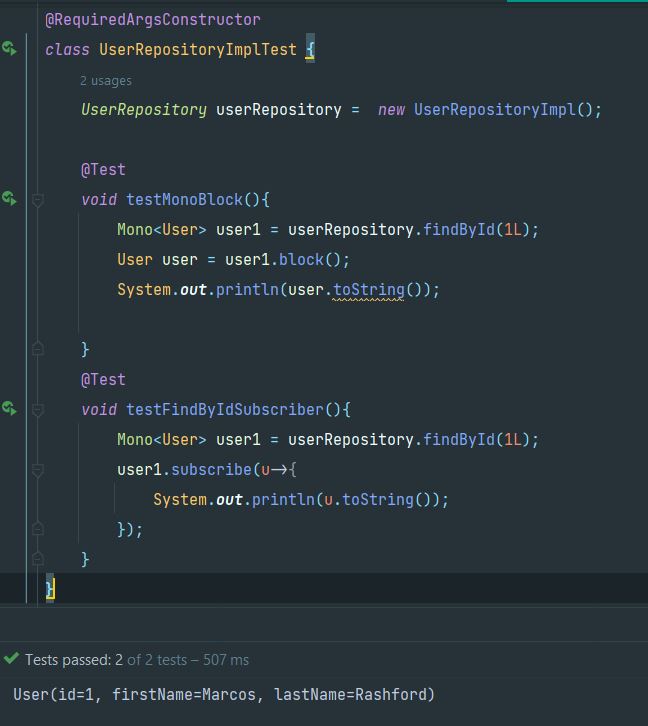This screenshot has height=726, width=648.
Task: Click findById(1L) in testFindByIdSubscriber
Action: click(477, 439)
